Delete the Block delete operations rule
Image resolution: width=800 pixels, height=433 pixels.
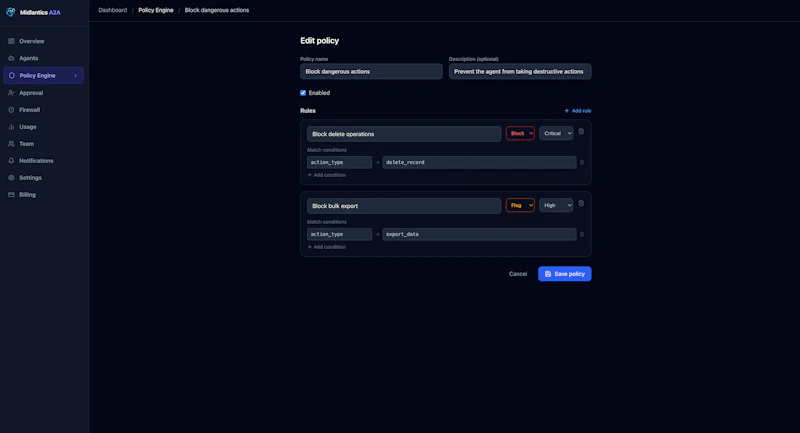pos(581,132)
